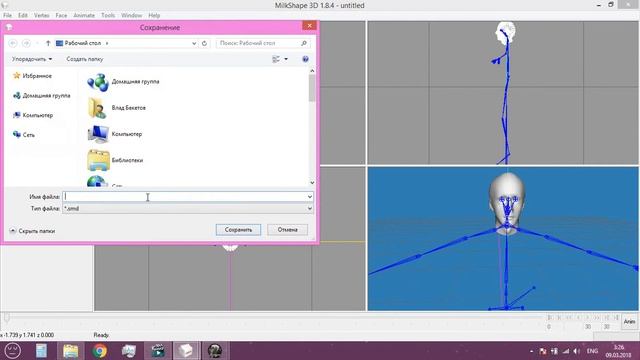Image resolution: width=640 pixels, height=360 pixels.
Task: Click the 3D head model viewport
Action: tap(503, 238)
